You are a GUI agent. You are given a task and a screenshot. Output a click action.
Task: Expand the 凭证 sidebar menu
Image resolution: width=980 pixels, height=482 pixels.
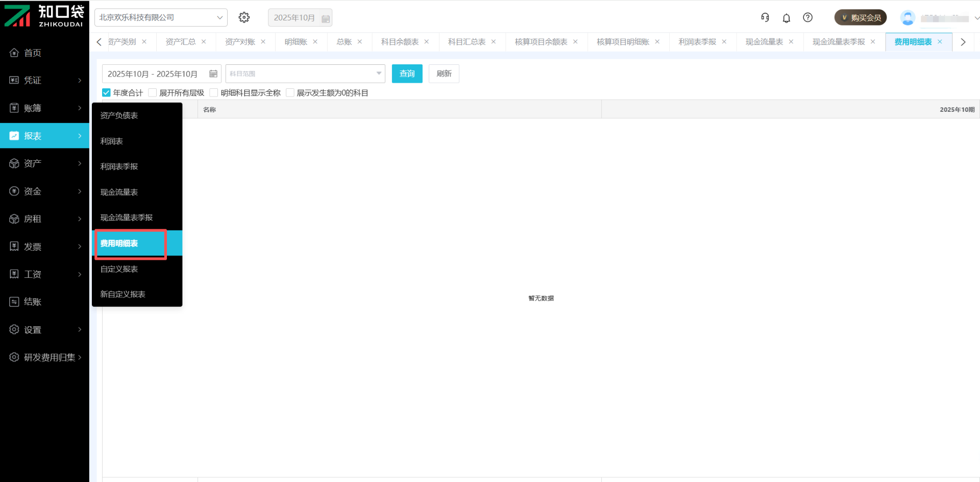click(45, 80)
